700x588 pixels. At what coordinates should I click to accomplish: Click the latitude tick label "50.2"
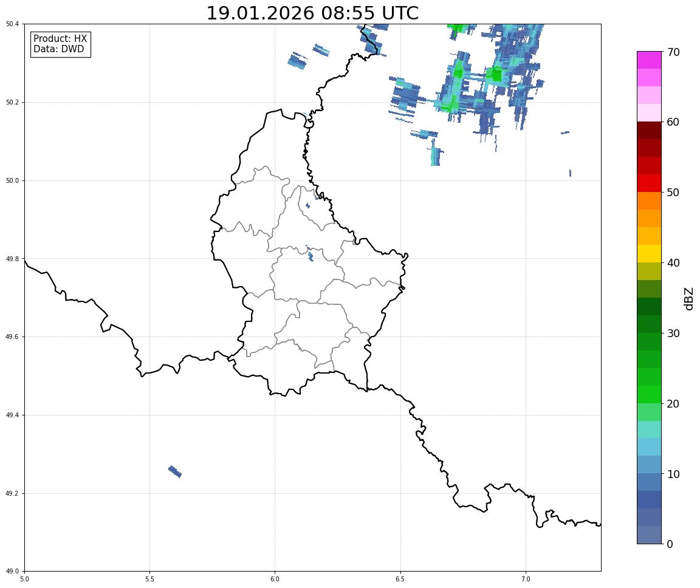tap(13, 102)
